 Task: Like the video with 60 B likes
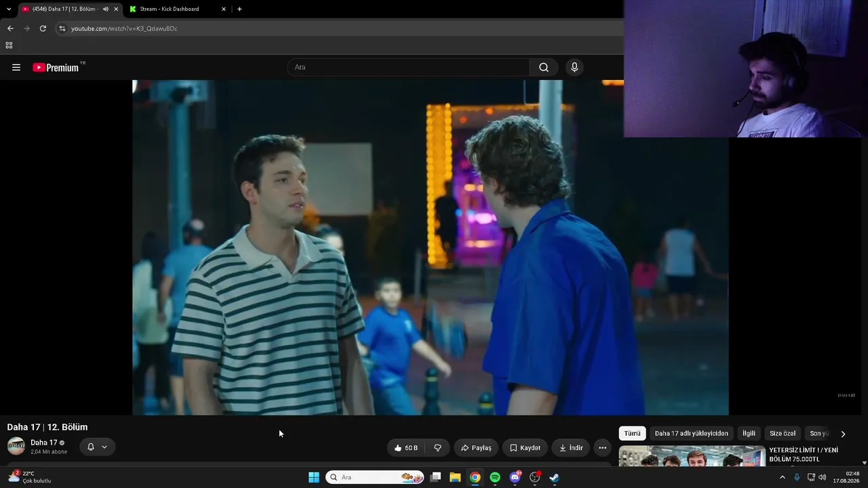point(406,448)
